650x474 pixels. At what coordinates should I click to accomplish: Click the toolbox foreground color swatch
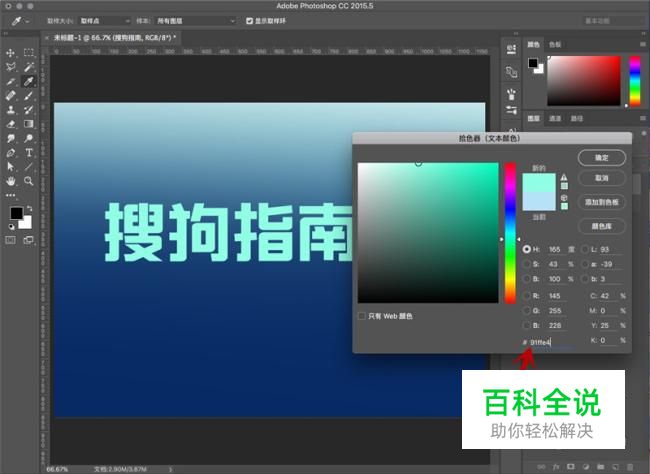pos(17,213)
